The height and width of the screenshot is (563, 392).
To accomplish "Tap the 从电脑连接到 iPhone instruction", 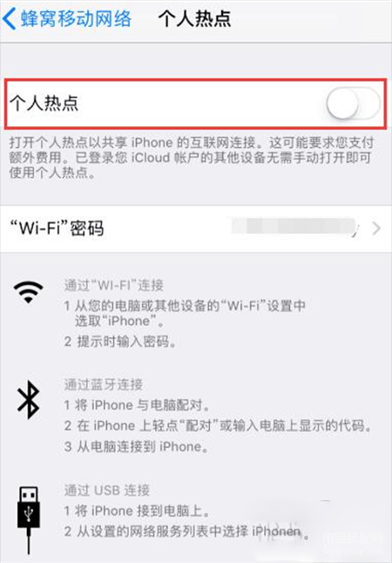I will [x=137, y=447].
